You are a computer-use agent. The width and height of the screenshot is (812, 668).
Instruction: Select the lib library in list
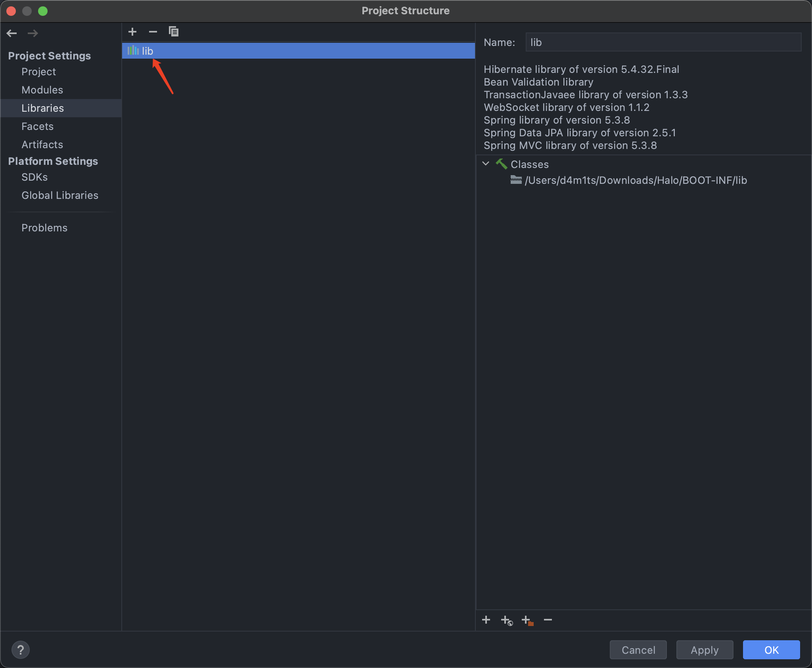(x=147, y=51)
